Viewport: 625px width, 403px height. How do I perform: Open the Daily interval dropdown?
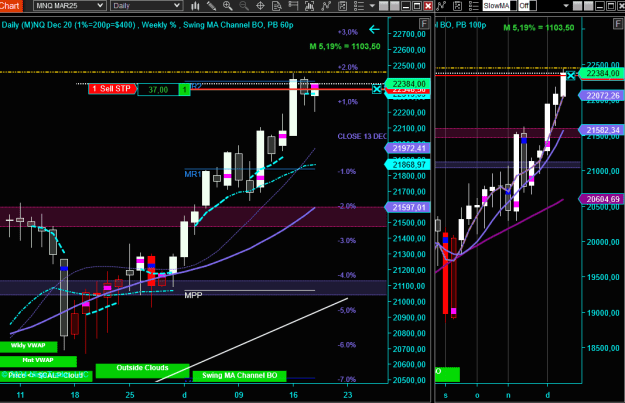(146, 6)
